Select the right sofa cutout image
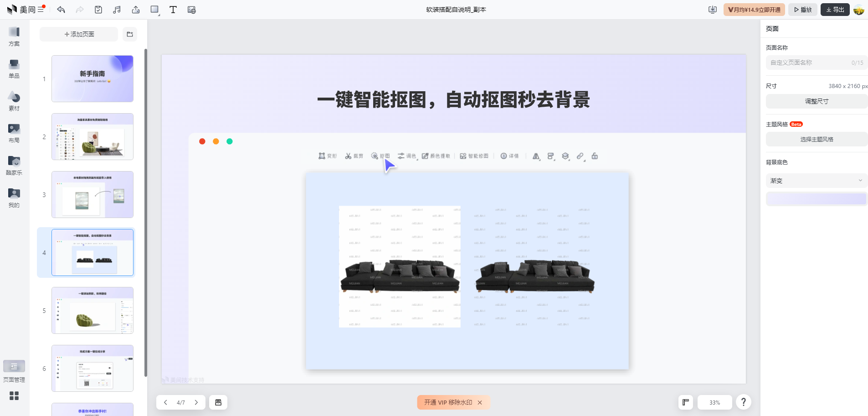868x416 pixels. coord(535,276)
